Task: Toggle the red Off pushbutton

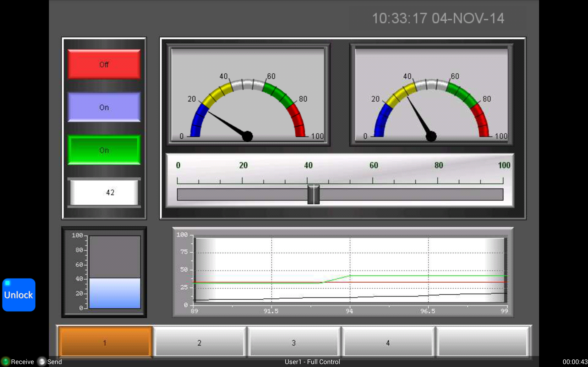Action: pos(104,64)
